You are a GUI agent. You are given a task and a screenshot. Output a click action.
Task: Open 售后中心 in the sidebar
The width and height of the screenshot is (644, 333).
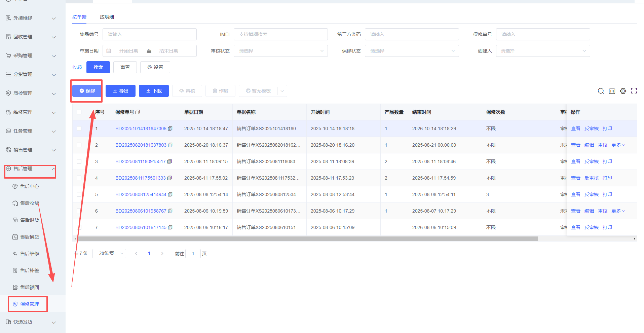coord(30,186)
